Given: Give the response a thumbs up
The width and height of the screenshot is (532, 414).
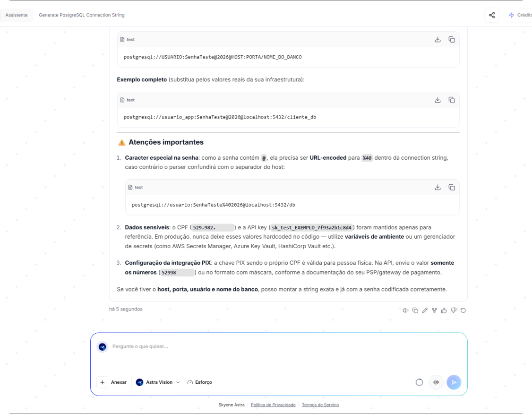Looking at the screenshot, I should 444,310.
